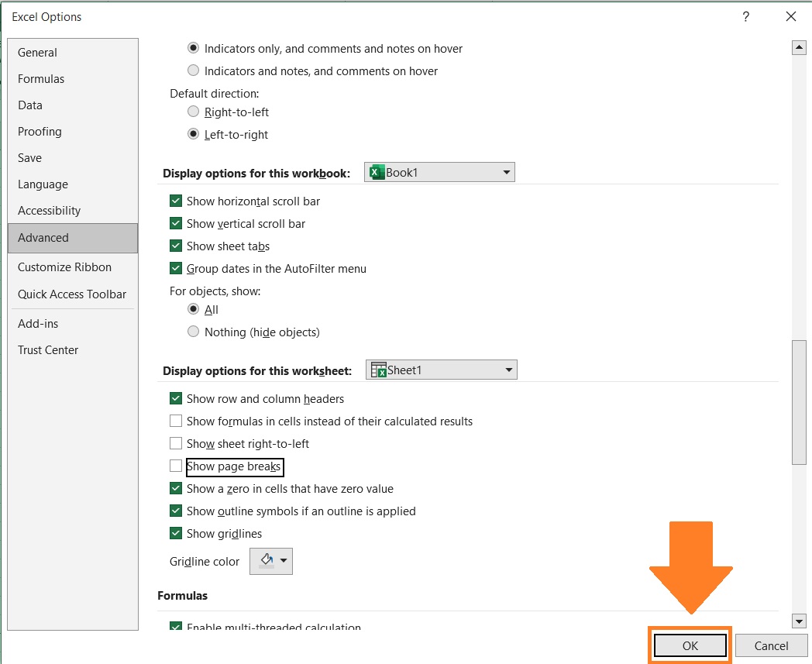Open the General options category
Viewport: 812px width, 664px height.
click(x=73, y=53)
